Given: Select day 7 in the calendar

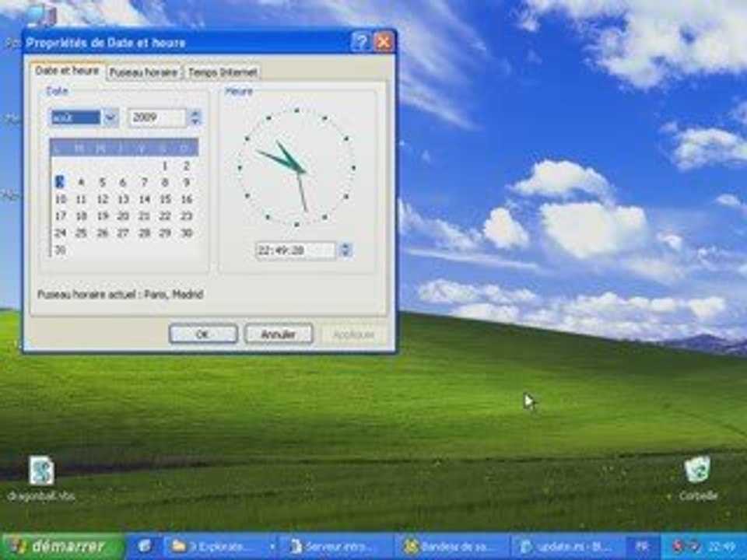Looking at the screenshot, I should (x=144, y=182).
